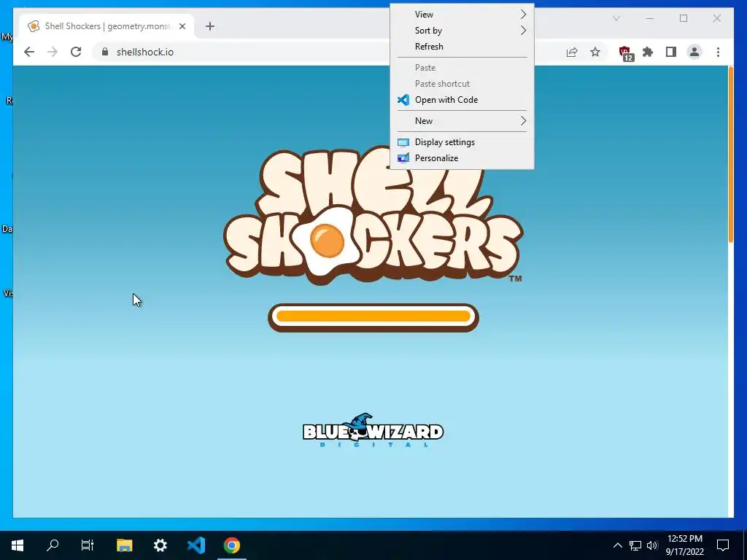This screenshot has height=560, width=747.
Task: Open the notification center icon
Action: pos(723,545)
